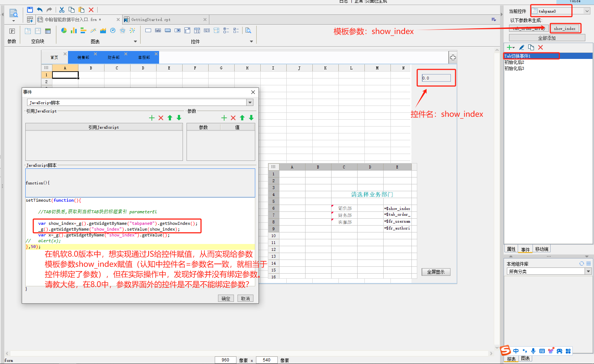This screenshot has height=364, width=594.
Task: Insert a pie chart
Action: 64,31
